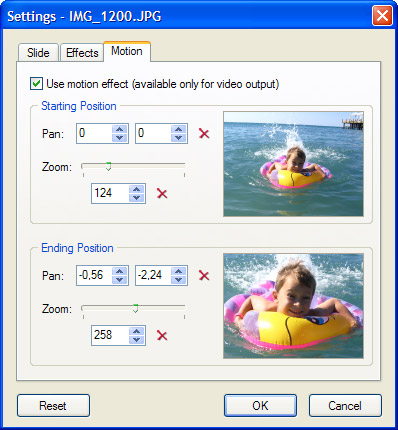Increase Ending Position pan value -2,24
The width and height of the screenshot is (398, 430).
(179, 271)
